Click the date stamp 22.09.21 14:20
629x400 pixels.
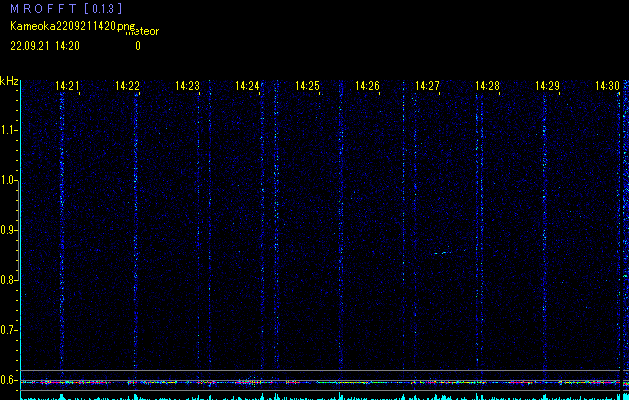[45, 46]
